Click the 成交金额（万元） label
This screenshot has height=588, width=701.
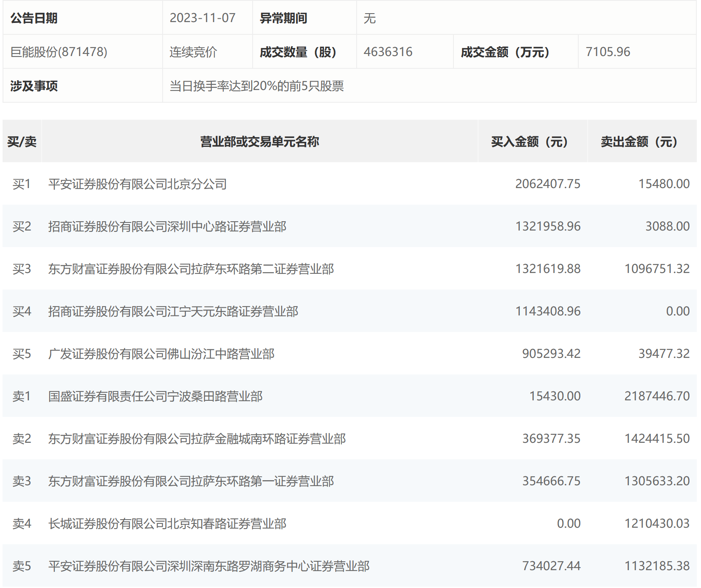[x=505, y=52]
